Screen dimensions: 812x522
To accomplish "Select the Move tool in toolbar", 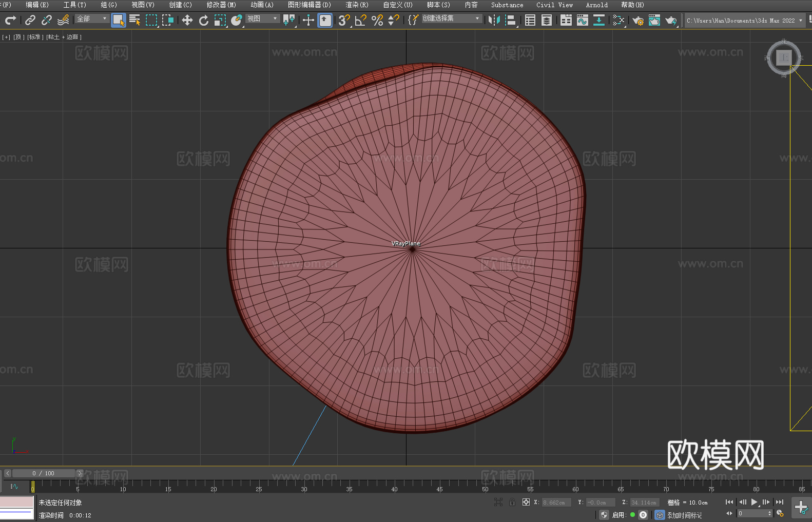I will [187, 20].
